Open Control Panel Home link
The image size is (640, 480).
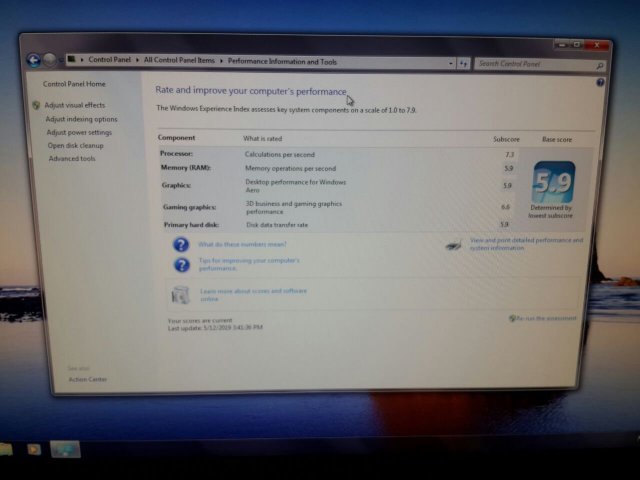click(74, 84)
